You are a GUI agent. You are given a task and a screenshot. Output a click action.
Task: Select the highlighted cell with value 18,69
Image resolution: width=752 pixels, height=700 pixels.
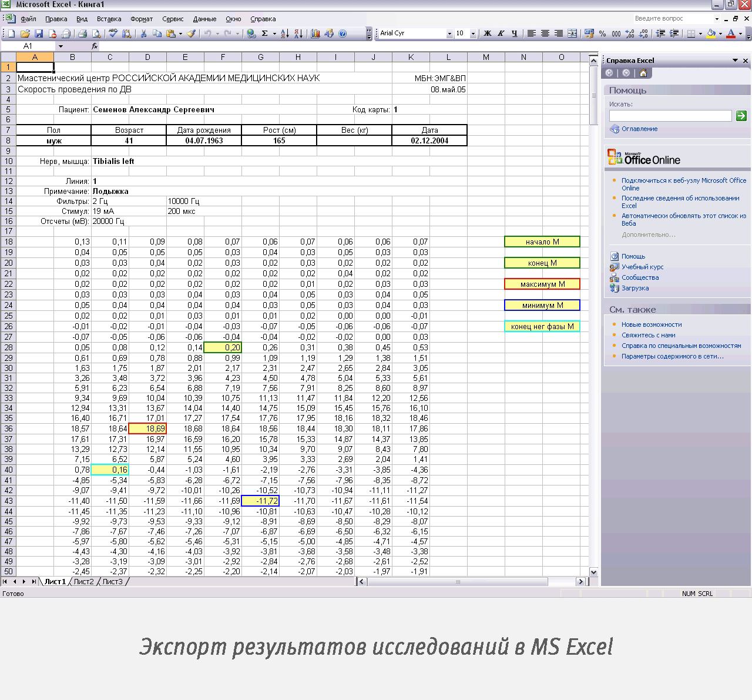(147, 428)
